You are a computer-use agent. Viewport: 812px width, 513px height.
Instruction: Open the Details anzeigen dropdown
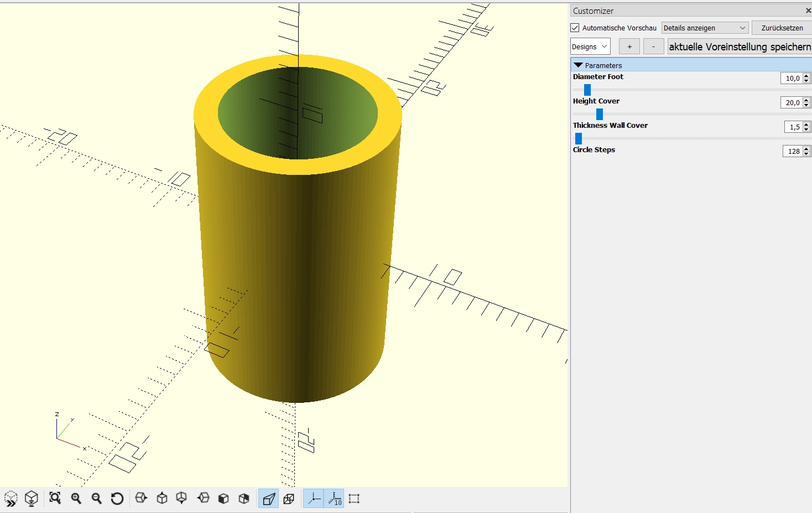pyautogui.click(x=705, y=28)
